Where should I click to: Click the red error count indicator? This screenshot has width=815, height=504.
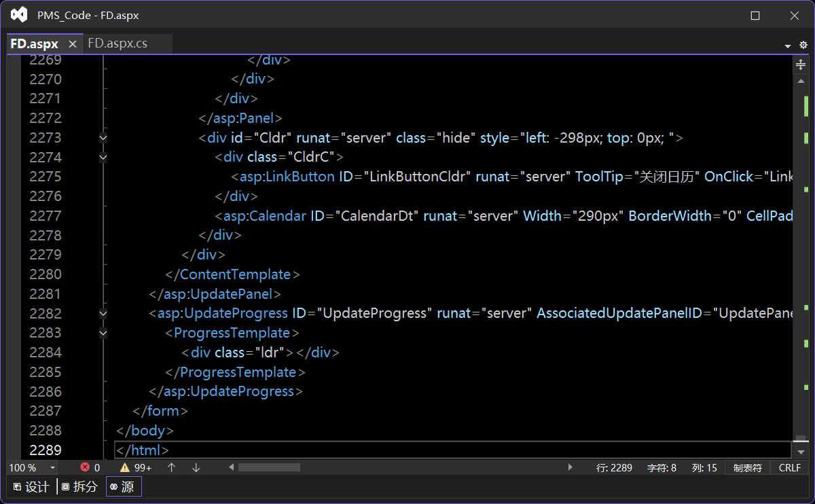[90, 467]
